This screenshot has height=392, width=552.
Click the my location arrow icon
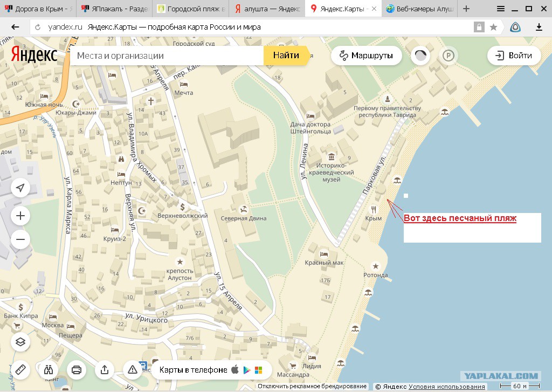coord(20,188)
